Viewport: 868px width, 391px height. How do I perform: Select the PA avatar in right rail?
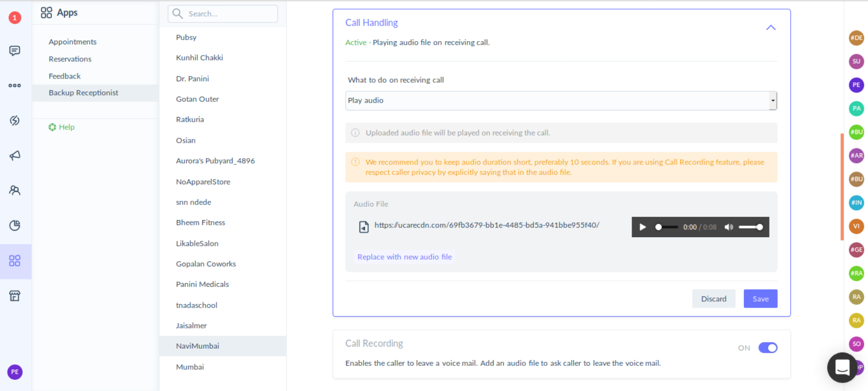pyautogui.click(x=856, y=108)
